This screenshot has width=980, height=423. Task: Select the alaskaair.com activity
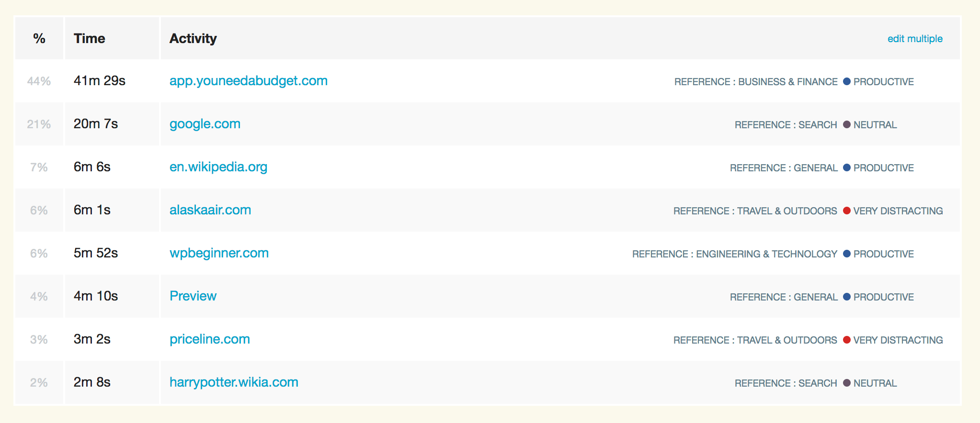click(210, 210)
